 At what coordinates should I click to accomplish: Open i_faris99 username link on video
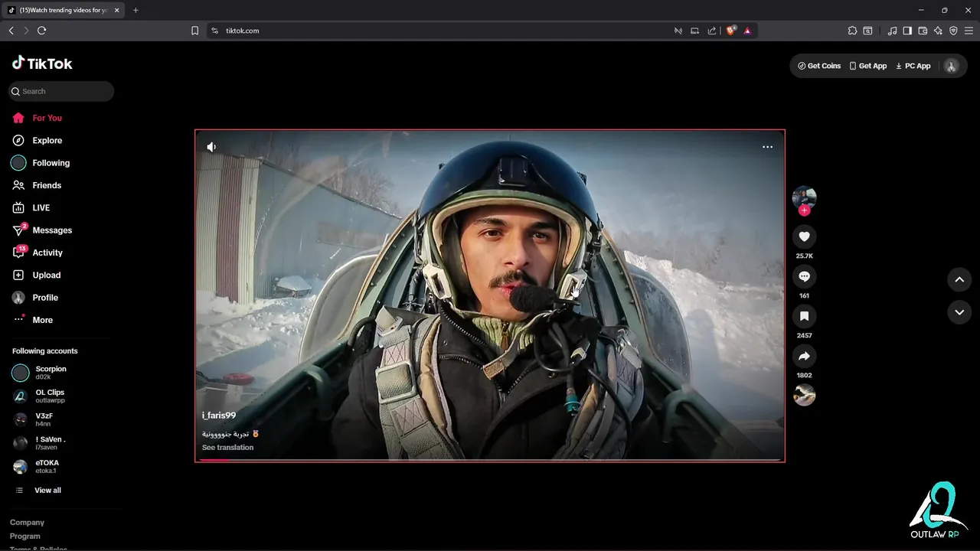point(219,416)
